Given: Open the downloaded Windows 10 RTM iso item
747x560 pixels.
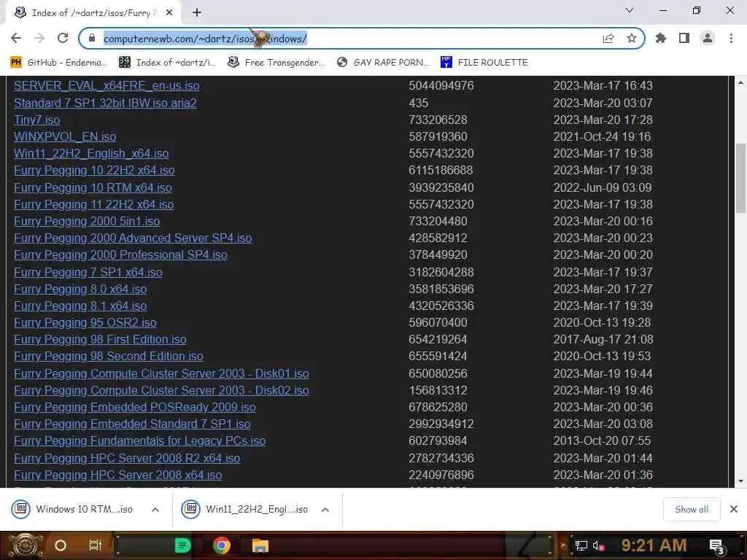Looking at the screenshot, I should 73,510.
